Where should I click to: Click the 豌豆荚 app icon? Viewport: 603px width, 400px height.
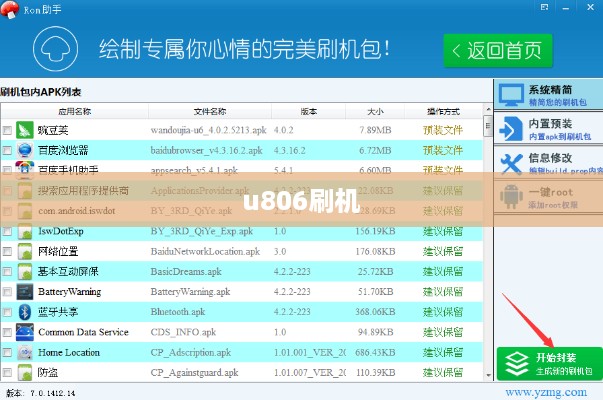click(25, 130)
